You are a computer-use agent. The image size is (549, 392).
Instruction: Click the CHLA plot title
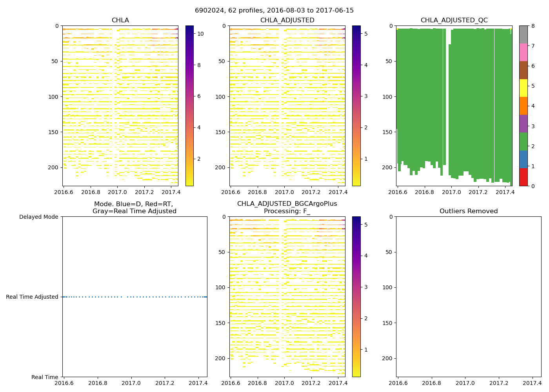pos(120,20)
